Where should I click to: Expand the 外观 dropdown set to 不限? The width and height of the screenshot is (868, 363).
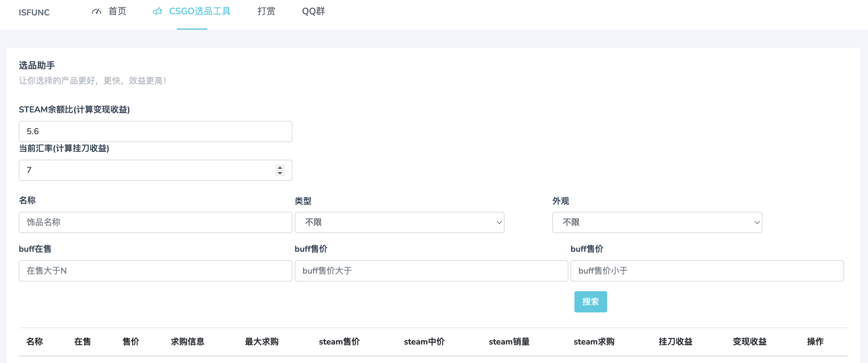pos(657,222)
